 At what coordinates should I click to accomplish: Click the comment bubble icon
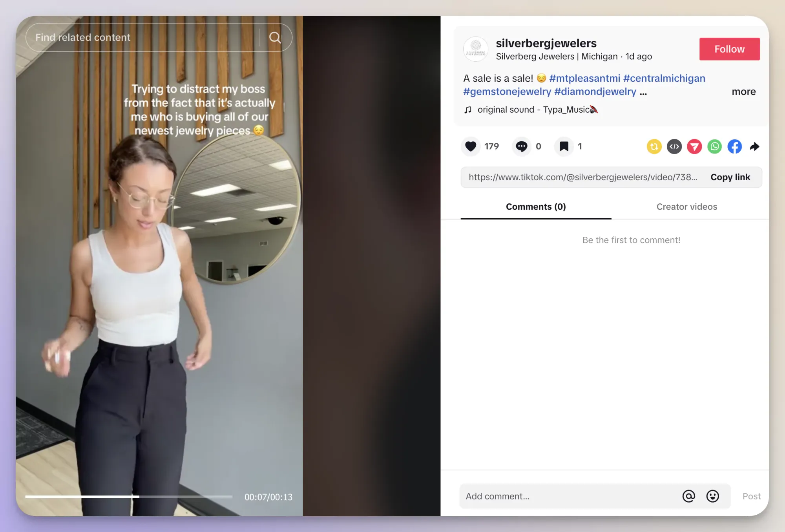click(521, 146)
